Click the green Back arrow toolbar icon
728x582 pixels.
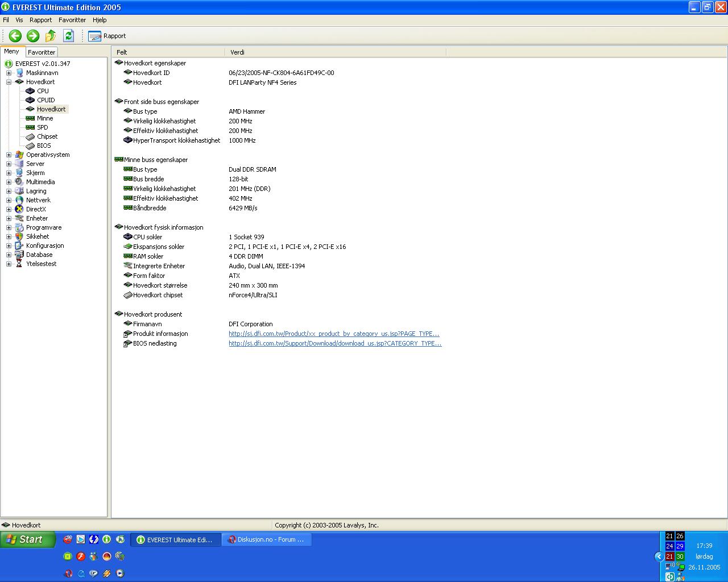coord(15,36)
